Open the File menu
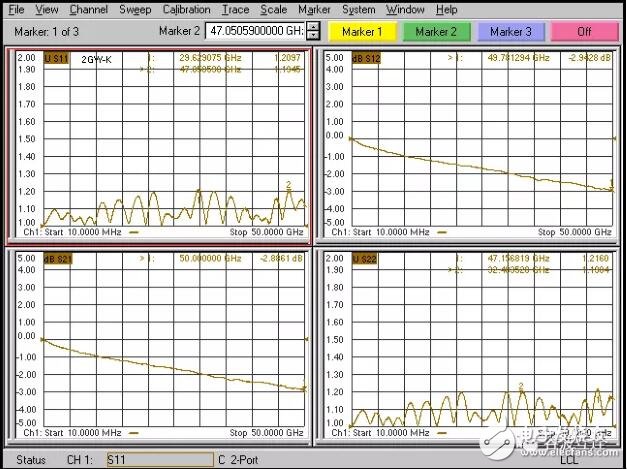This screenshot has height=469, width=627. 16,9
